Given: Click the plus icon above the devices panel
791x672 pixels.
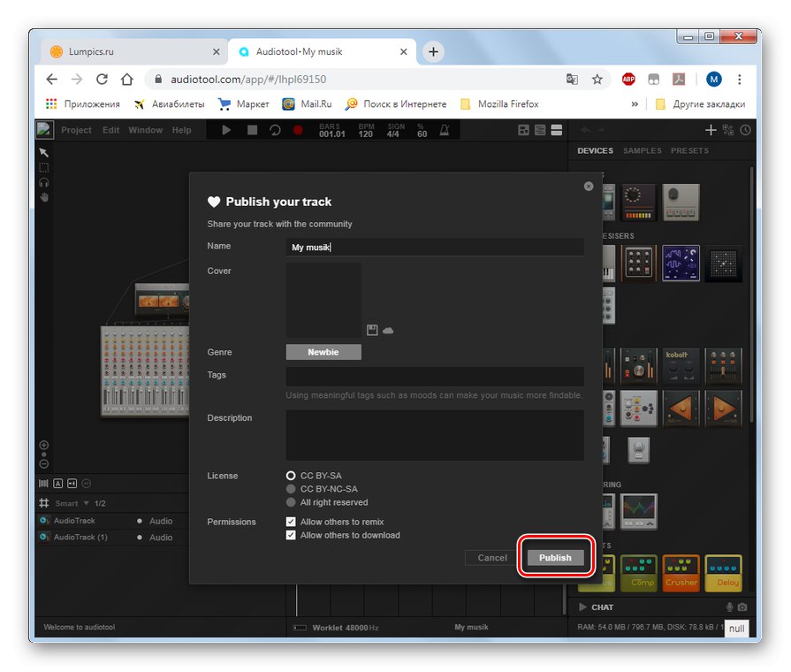Looking at the screenshot, I should point(711,130).
